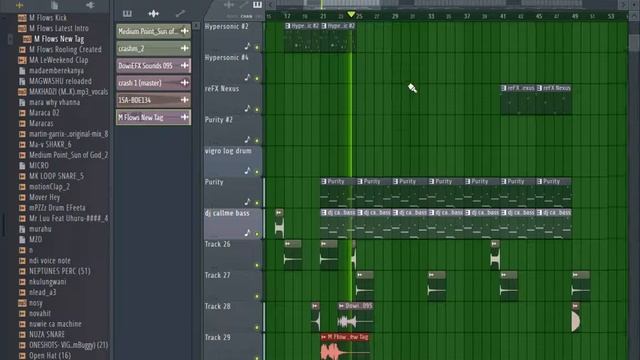
Task: Click the plus icon atop the browser
Action: click(20, 5)
